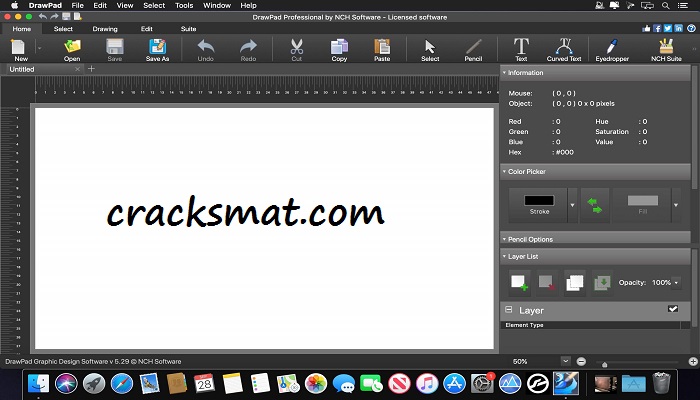Open the New dropdown arrow
The image size is (700, 400).
coord(40,48)
